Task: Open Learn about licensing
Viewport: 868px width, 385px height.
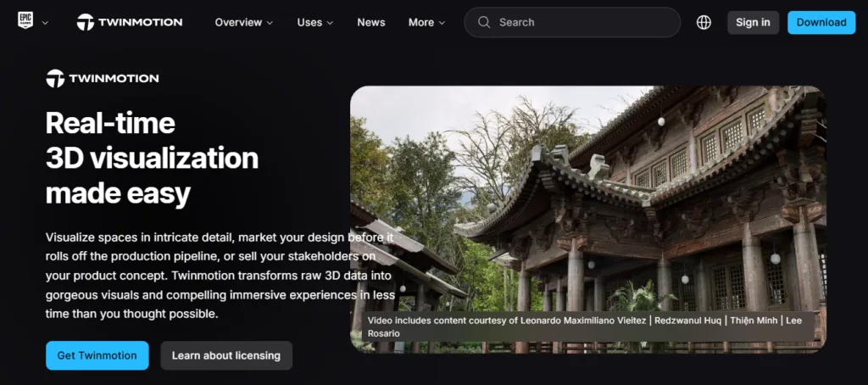Action: (225, 355)
